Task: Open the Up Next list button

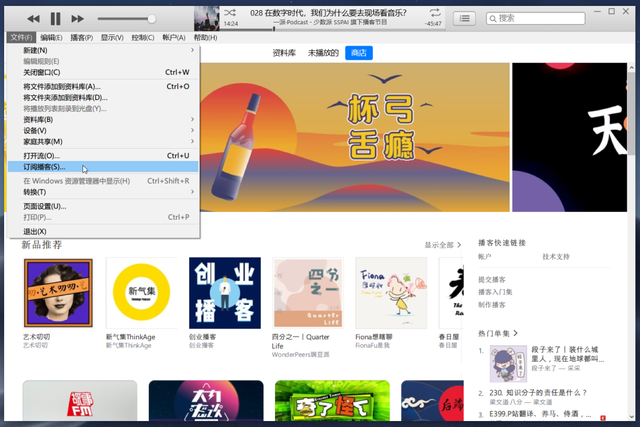Action: 464,18
